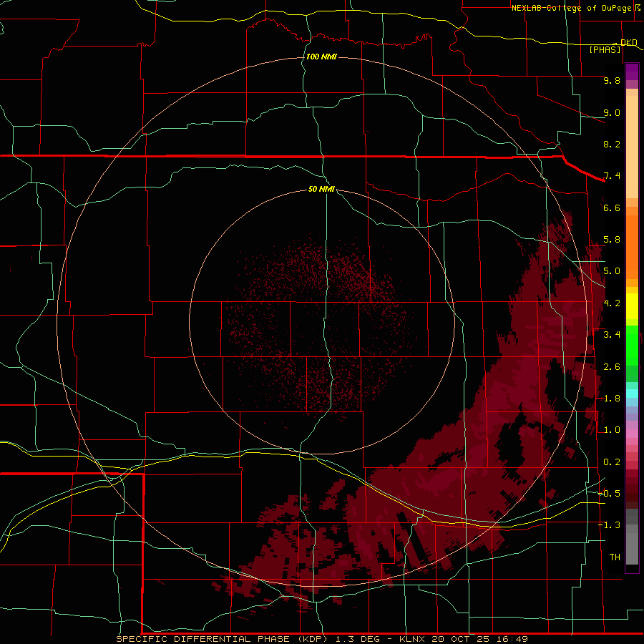Viewport: 644px width, 644px height.
Task: Click the -1.3 scale value
Action: pyautogui.click(x=609, y=525)
